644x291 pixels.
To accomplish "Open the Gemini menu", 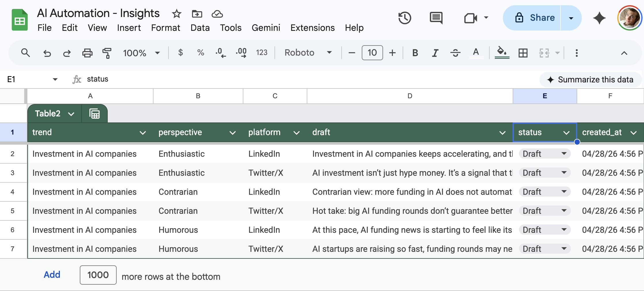I will tap(266, 28).
